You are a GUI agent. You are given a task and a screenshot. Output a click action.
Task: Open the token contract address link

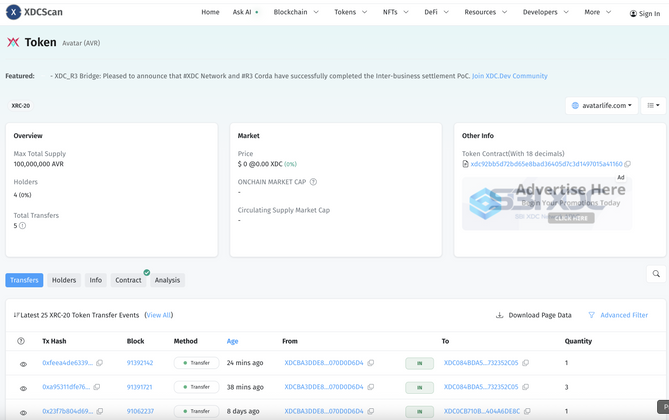click(546, 164)
